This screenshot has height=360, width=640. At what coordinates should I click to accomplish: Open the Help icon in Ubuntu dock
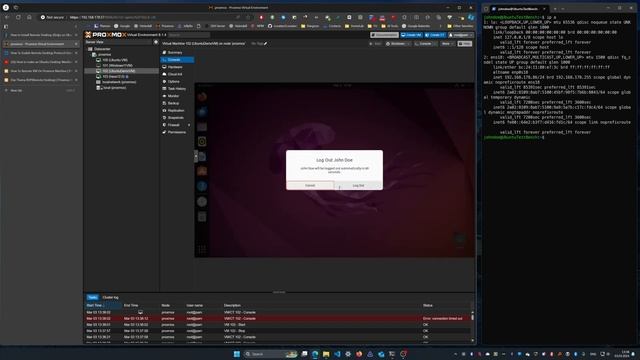pos(202,186)
